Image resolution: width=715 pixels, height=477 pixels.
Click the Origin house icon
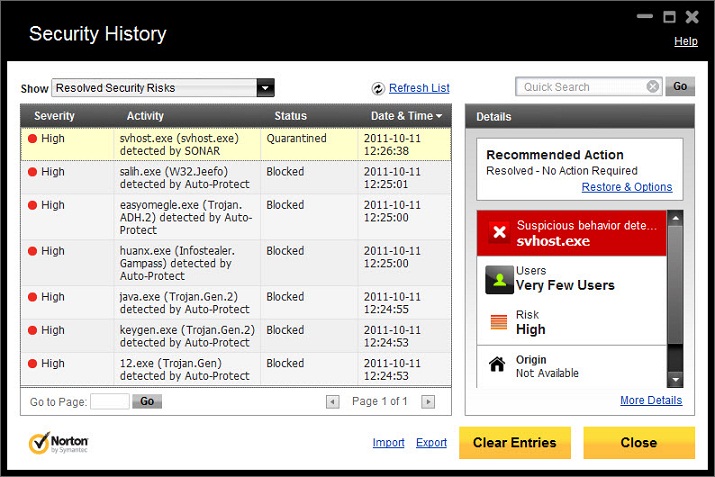[x=497, y=364]
